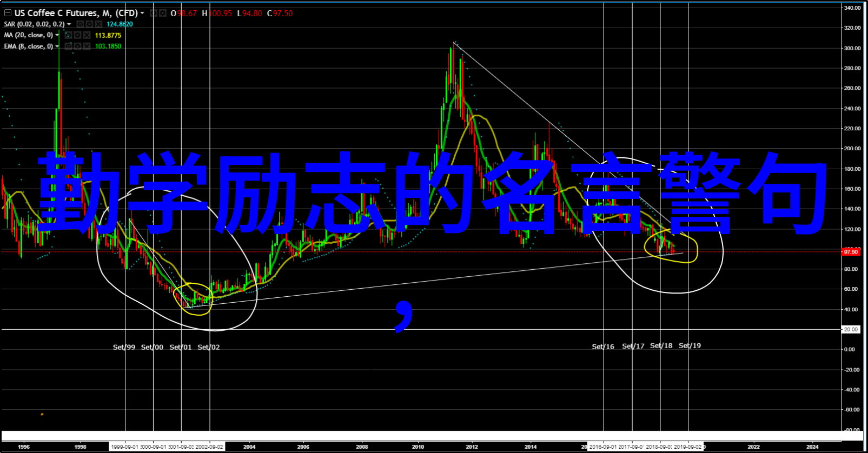Collapse the legend with the minus box icon

(x=8, y=13)
